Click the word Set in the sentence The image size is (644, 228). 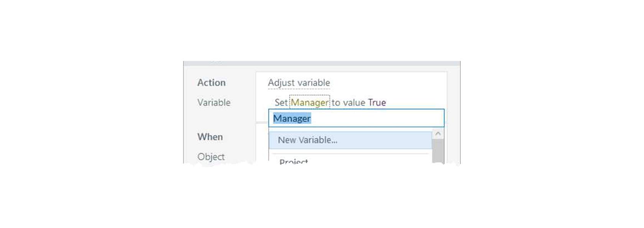coord(281,102)
